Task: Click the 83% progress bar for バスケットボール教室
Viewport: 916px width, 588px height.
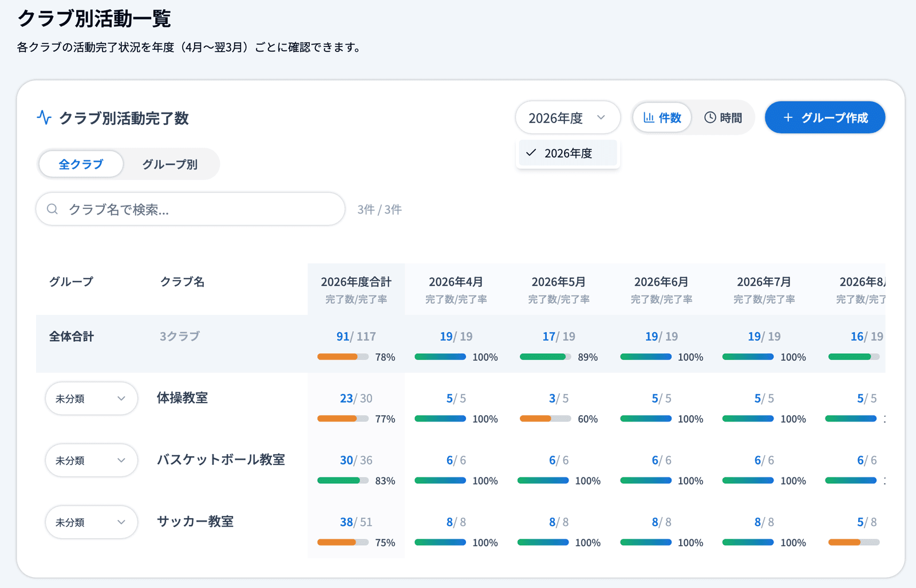Action: coord(343,480)
